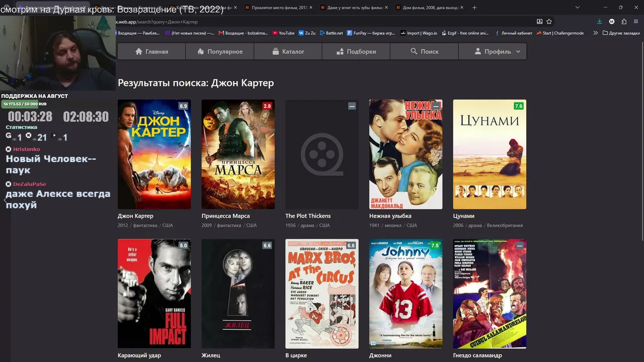Open the Главная home navigation tab
The image size is (644, 362).
tap(151, 51)
